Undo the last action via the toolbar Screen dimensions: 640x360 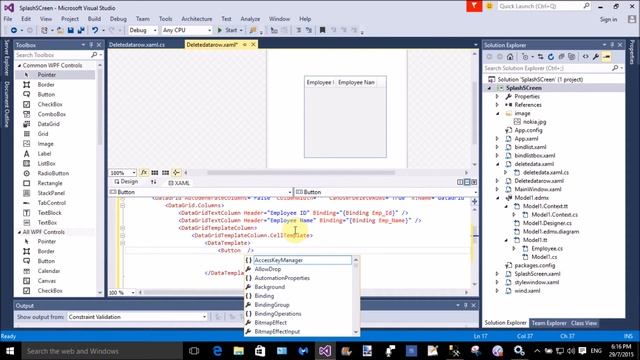coord(95,30)
